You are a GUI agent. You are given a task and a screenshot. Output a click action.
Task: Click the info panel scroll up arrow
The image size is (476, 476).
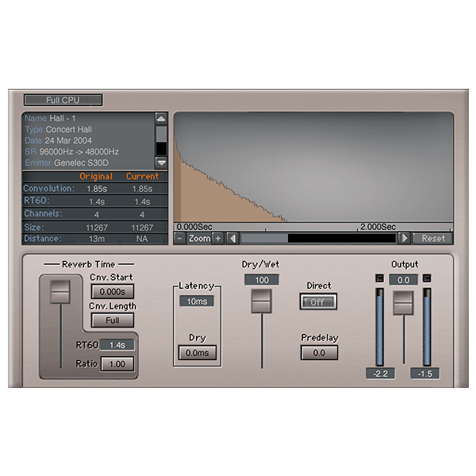(161, 118)
